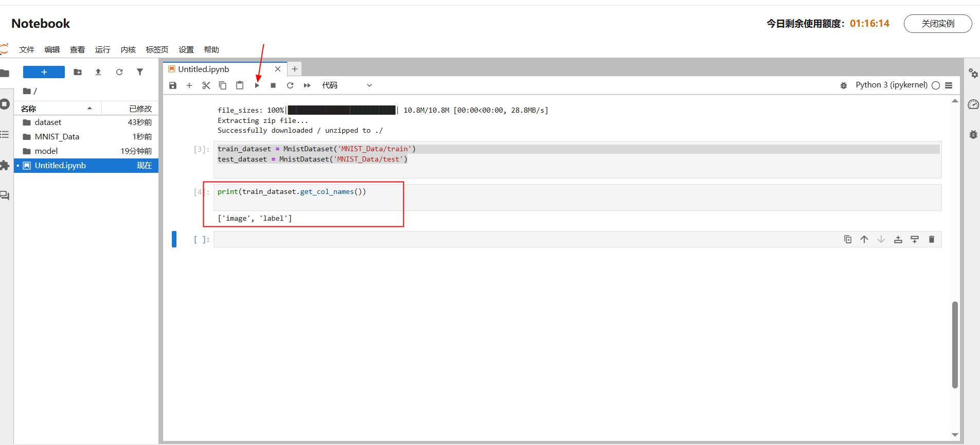Viewport: 980px width, 445px height.
Task: Toggle the file filter funnel icon
Action: click(140, 72)
